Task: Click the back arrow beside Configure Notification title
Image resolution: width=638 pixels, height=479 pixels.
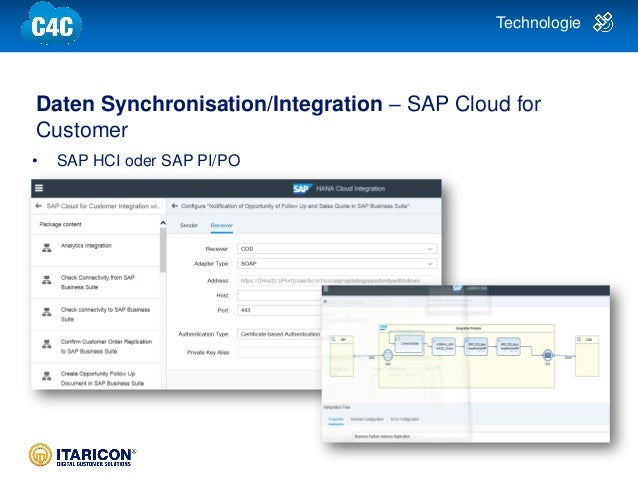Action: (175, 206)
